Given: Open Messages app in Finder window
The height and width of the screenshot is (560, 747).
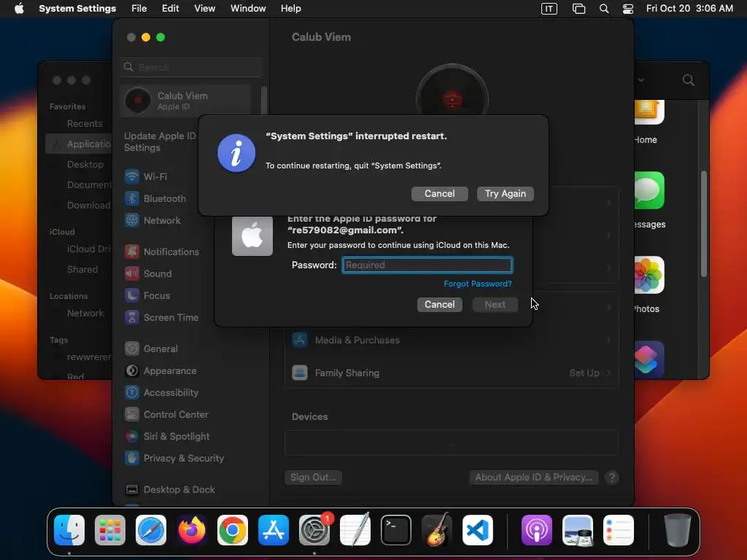Looking at the screenshot, I should [649, 190].
